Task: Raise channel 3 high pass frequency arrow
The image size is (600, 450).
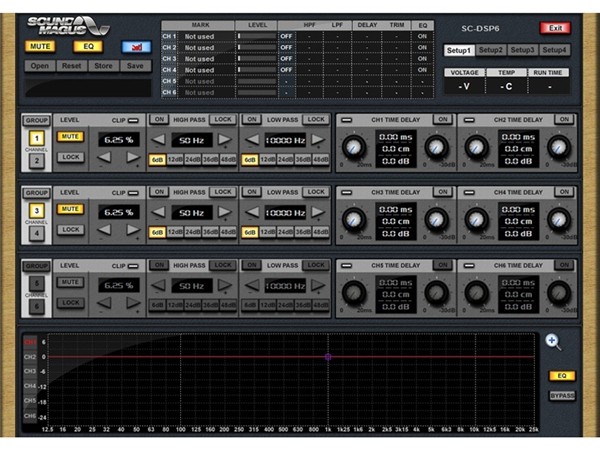Action: [x=225, y=212]
